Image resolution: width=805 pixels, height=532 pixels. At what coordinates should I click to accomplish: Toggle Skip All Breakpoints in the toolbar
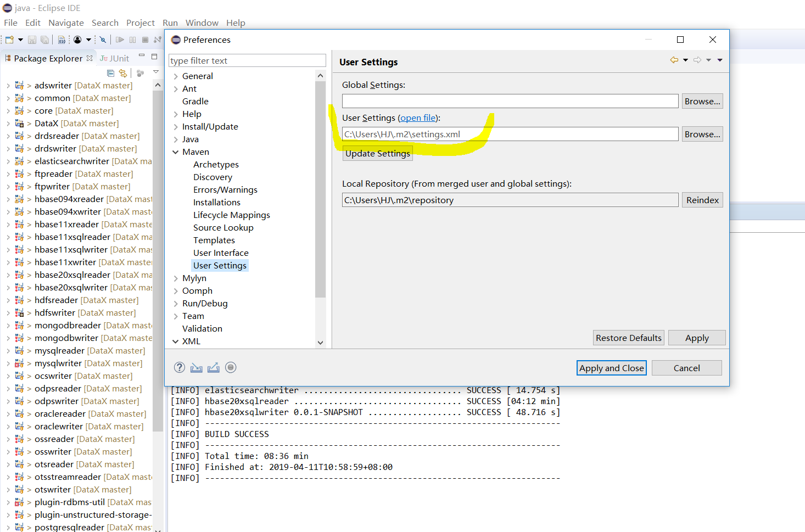coord(103,40)
